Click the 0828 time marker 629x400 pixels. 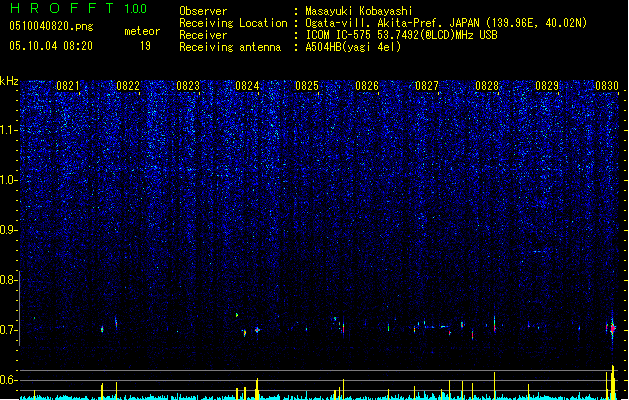click(487, 86)
